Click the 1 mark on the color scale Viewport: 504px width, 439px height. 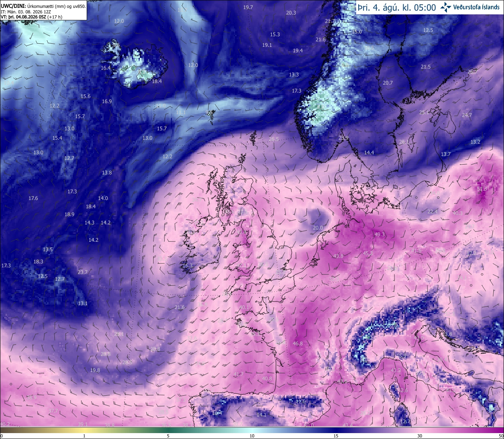click(x=84, y=436)
